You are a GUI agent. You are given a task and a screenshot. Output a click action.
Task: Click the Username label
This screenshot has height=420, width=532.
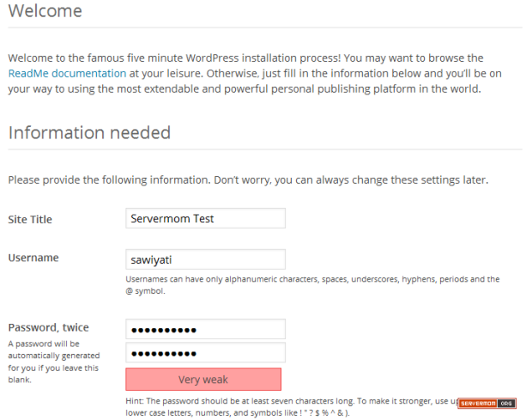click(33, 258)
